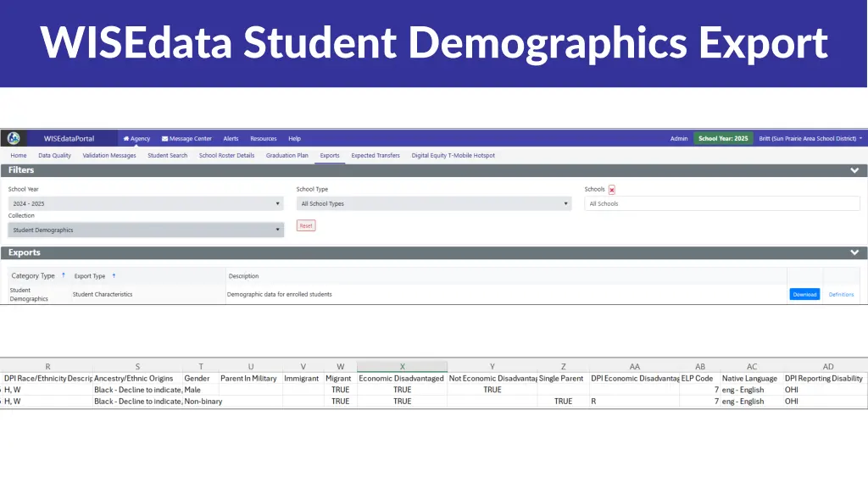
Task: Open the Resources menu
Action: pos(264,138)
